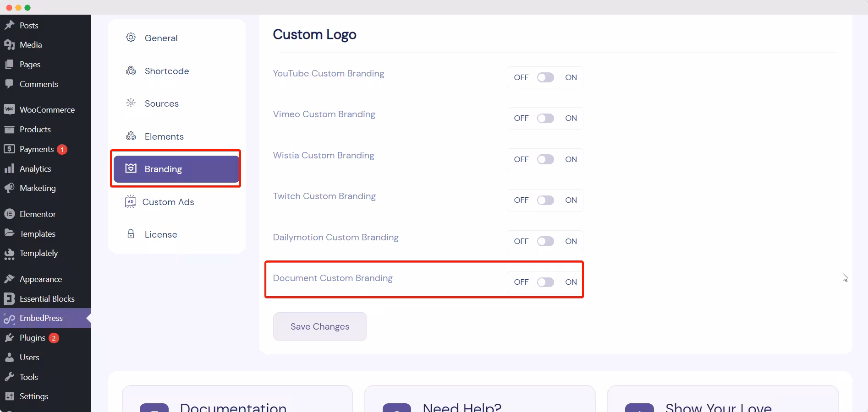Screen dimensions: 868x412
Task: Click the Analytics bar chart icon
Action: (9, 168)
